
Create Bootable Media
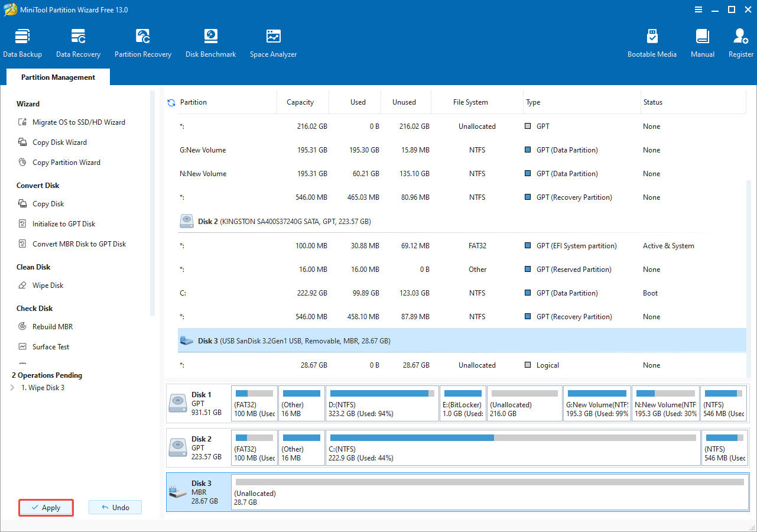pyautogui.click(x=652, y=41)
